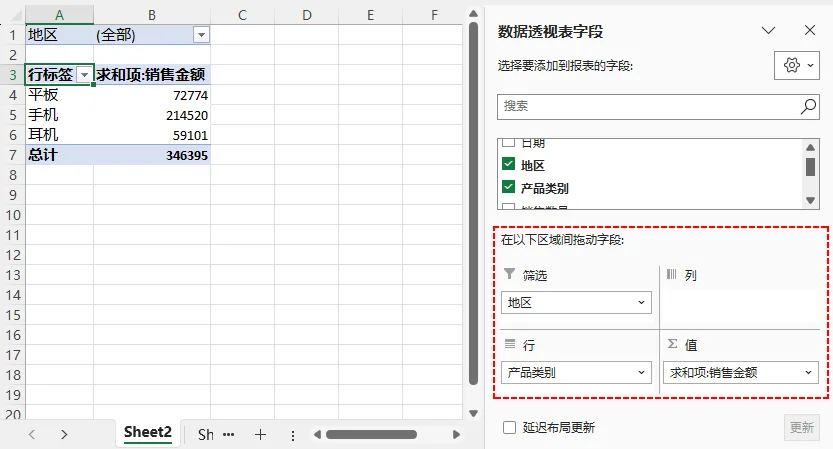Select column C header
Viewport: 833px width, 449px height.
tap(242, 16)
